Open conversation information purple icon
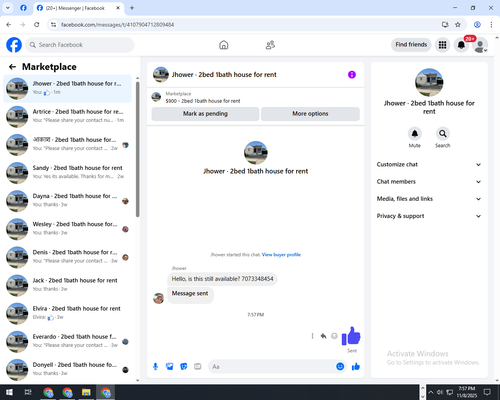 click(352, 75)
